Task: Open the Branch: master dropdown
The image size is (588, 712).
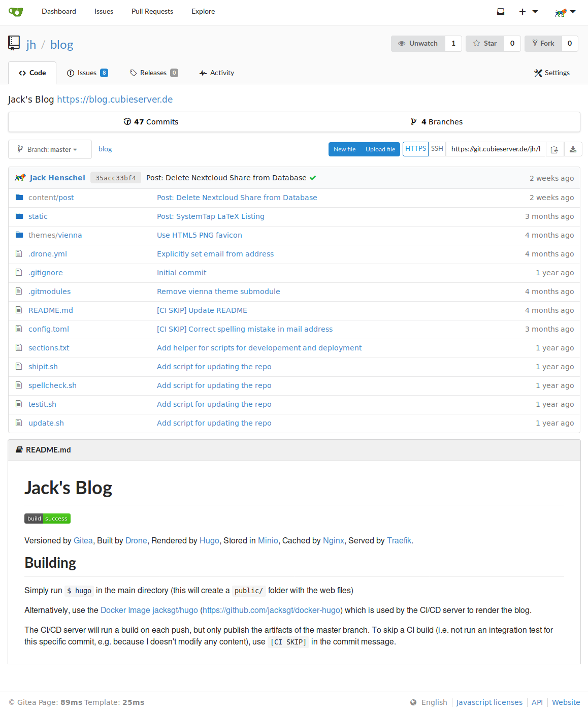Action: point(49,149)
